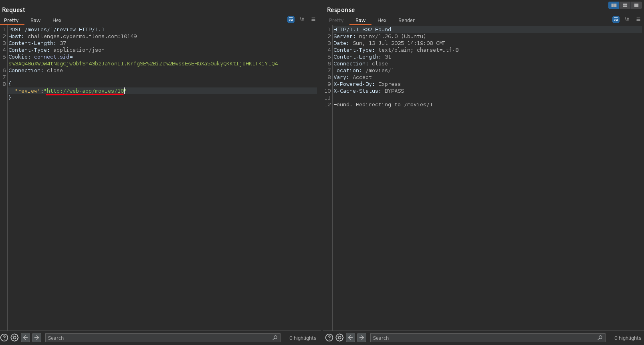Go to next match in Response search
Viewport: 644px width, 345px height.
(361, 338)
